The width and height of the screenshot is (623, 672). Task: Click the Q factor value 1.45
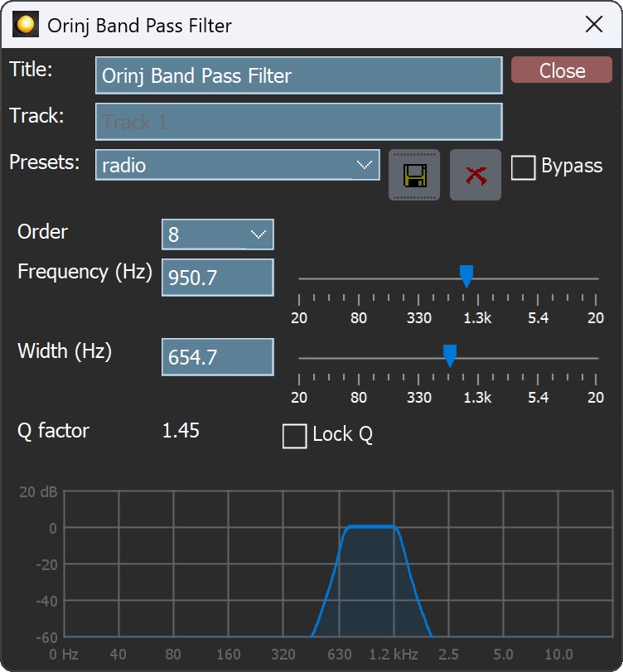coord(181,431)
